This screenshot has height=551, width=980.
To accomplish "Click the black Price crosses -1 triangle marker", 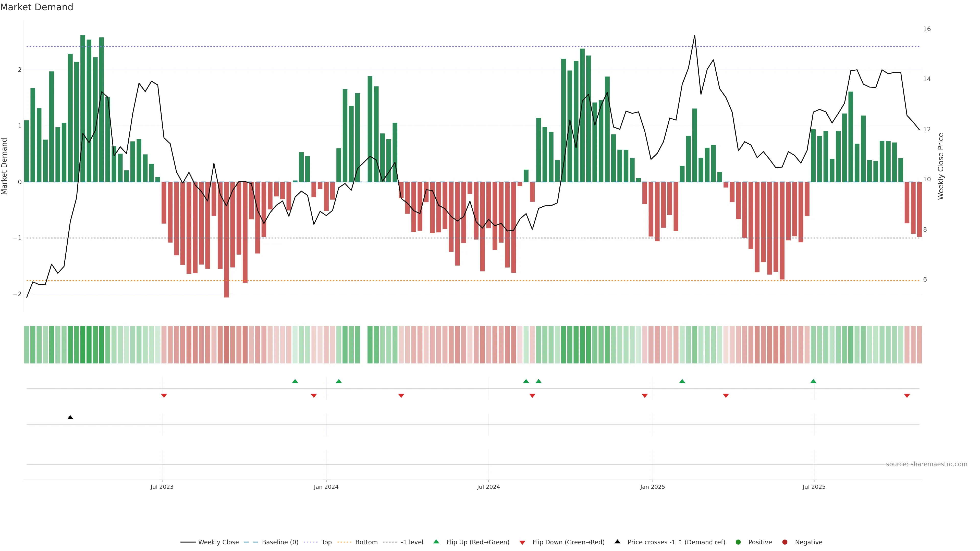I will [70, 418].
